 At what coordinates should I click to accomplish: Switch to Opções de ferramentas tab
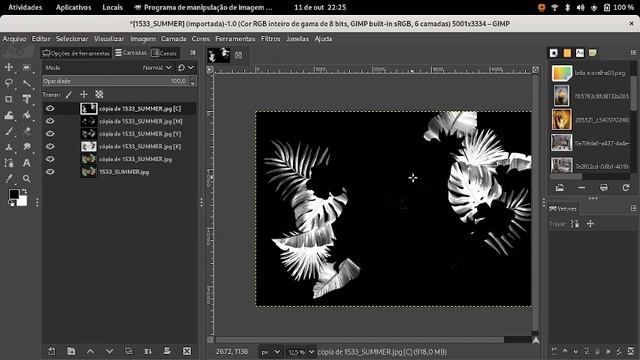point(76,53)
